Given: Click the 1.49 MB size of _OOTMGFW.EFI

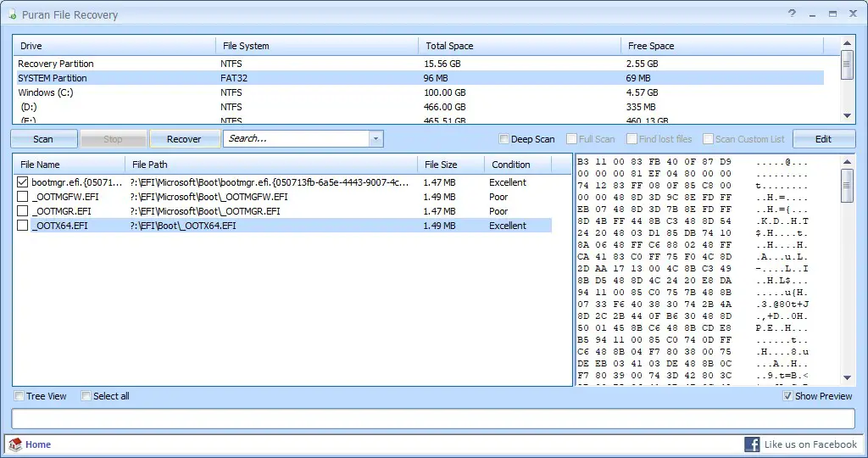Looking at the screenshot, I should click(x=440, y=197).
